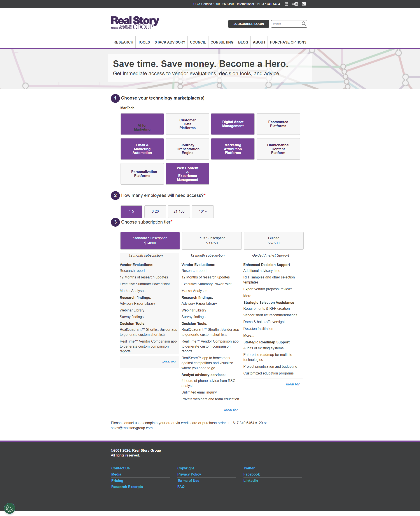This screenshot has width=420, height=516.
Task: Open the CONSULTING nav menu
Action: pos(222,42)
